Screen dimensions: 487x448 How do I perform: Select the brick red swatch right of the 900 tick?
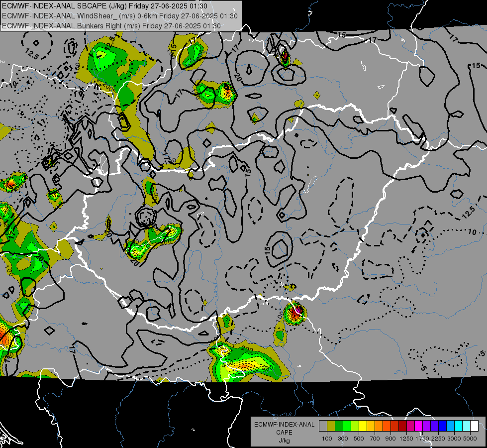click(395, 426)
